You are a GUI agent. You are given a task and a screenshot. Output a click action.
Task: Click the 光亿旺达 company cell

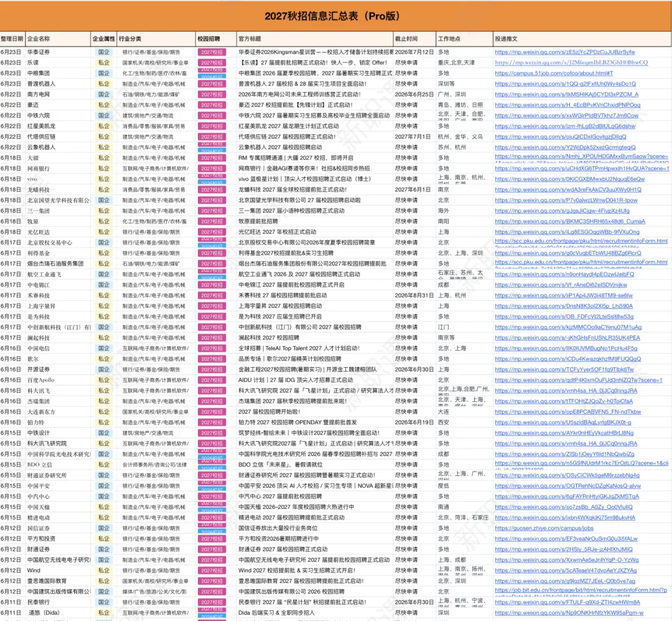click(x=39, y=232)
